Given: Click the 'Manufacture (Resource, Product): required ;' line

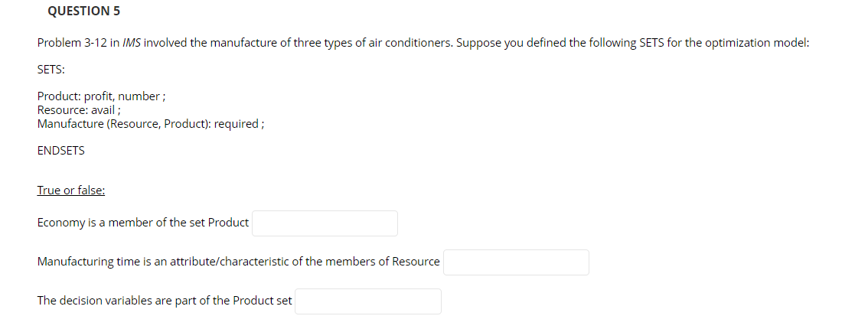Looking at the screenshot, I should (x=151, y=124).
